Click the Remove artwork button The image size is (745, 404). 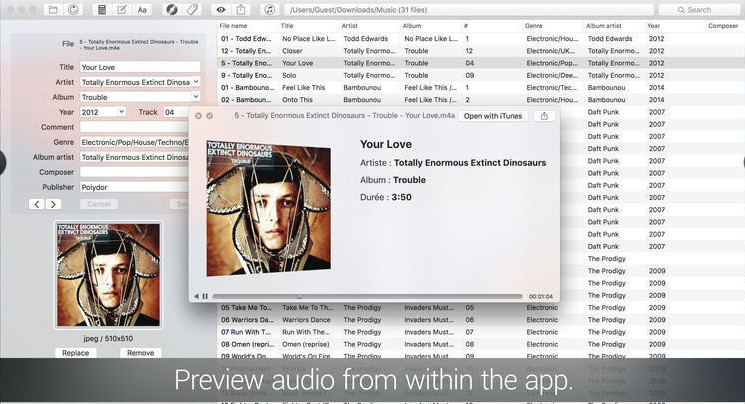tap(141, 353)
